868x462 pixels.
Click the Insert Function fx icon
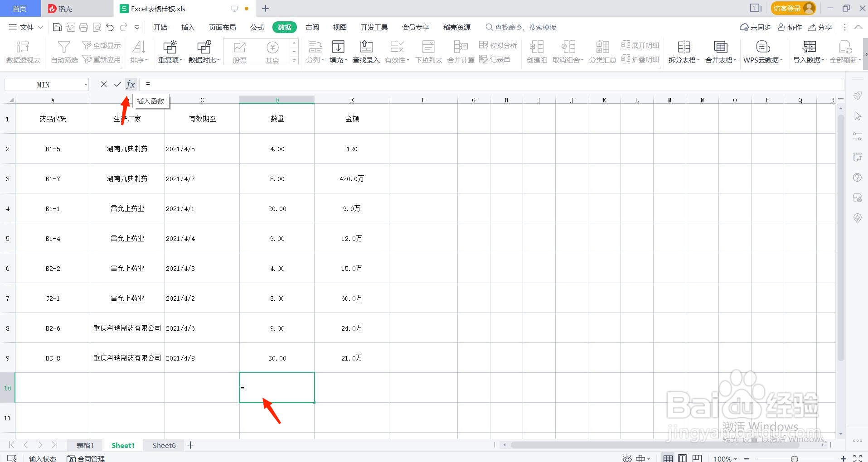point(131,84)
